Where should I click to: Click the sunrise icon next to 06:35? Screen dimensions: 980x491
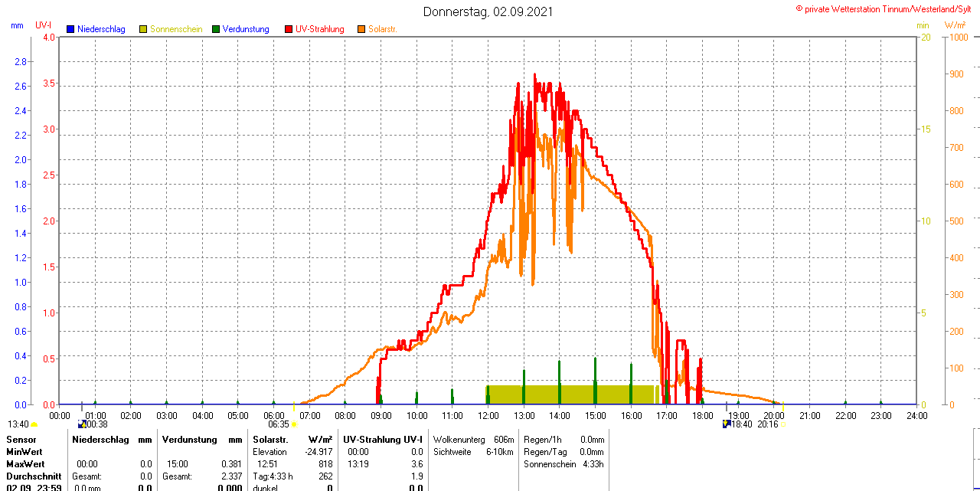(x=294, y=424)
